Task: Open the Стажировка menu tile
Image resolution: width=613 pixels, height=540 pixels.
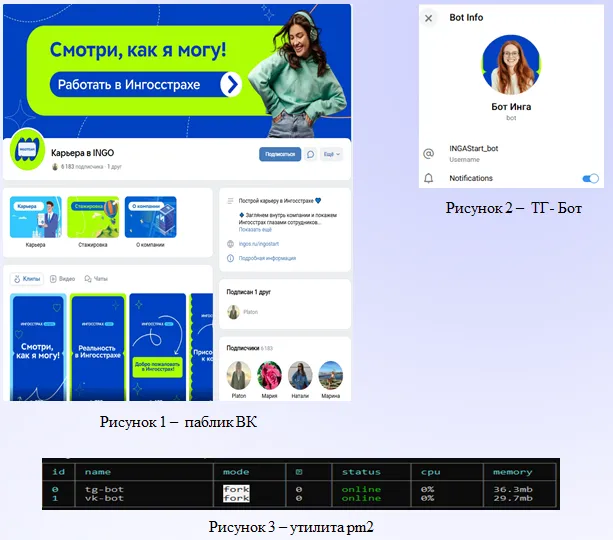Action: pyautogui.click(x=92, y=218)
